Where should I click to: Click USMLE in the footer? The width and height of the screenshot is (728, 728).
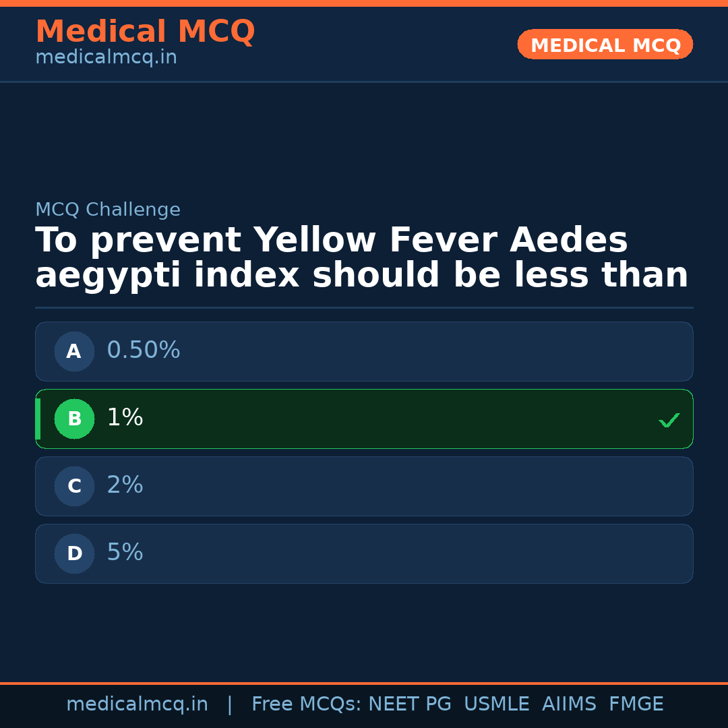(496, 704)
